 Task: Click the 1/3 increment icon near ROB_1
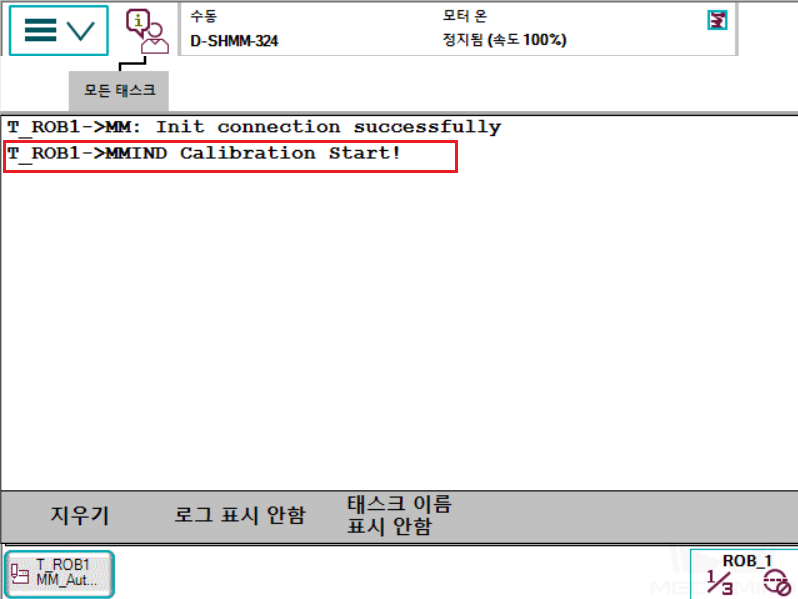point(720,583)
